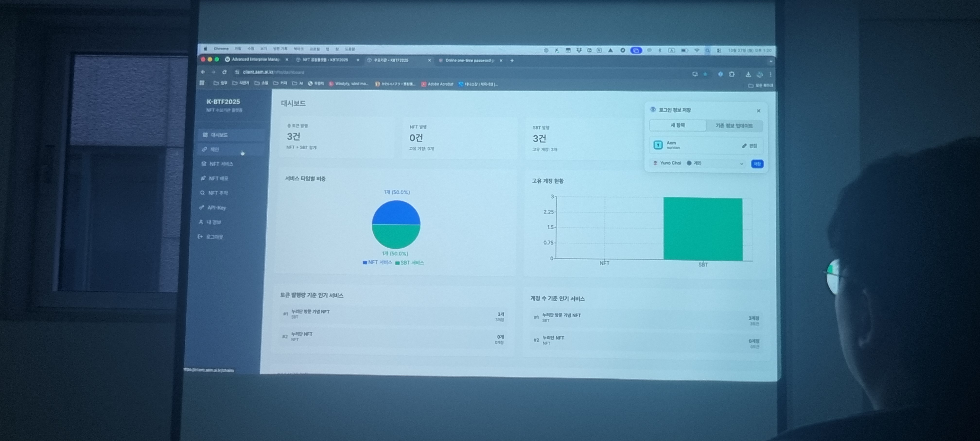Viewport: 980px width, 441px height.
Task: Open the 대시보드 sidebar item
Action: [x=231, y=135]
